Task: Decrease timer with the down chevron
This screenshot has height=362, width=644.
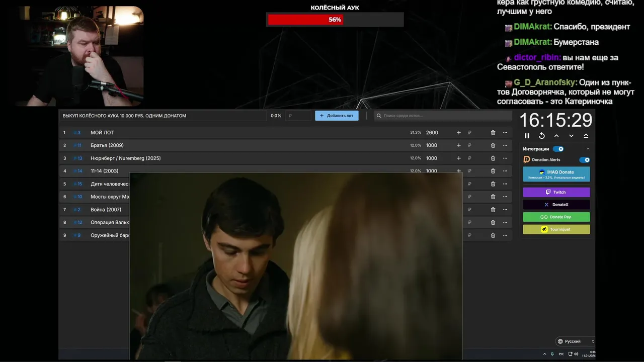Action: 571,136
